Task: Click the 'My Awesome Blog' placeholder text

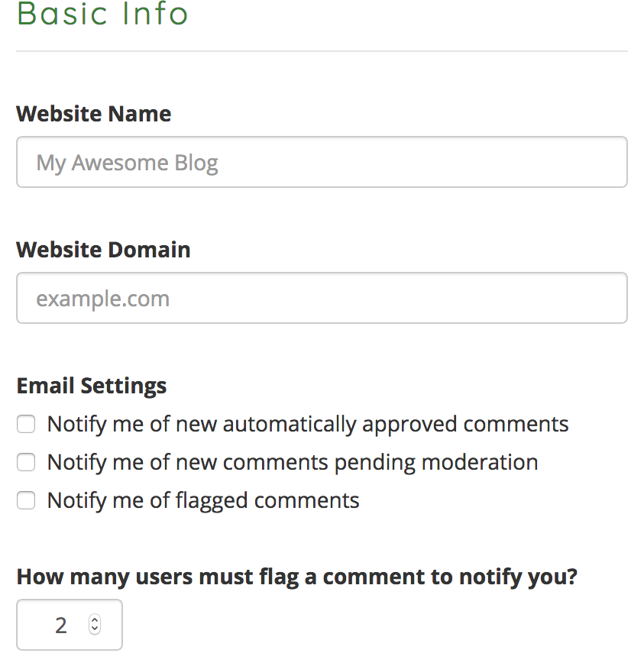Action: point(127,163)
